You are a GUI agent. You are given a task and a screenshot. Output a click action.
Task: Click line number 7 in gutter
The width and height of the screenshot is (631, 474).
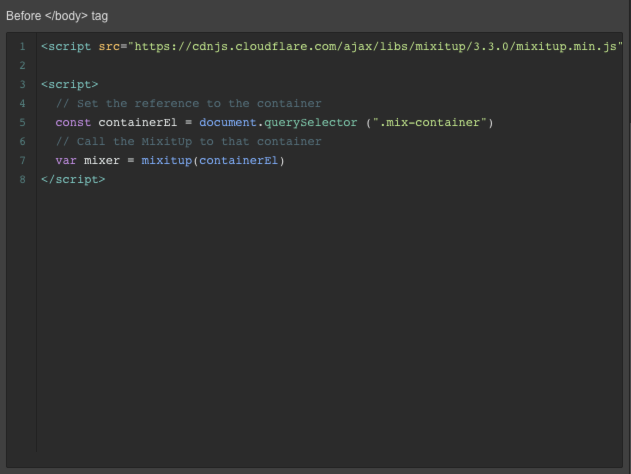23,161
